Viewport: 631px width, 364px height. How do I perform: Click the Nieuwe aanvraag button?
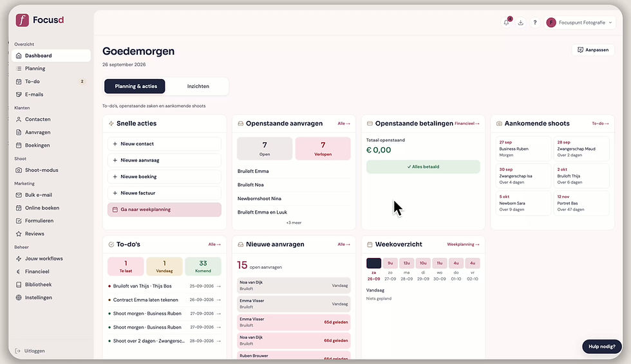tap(164, 160)
